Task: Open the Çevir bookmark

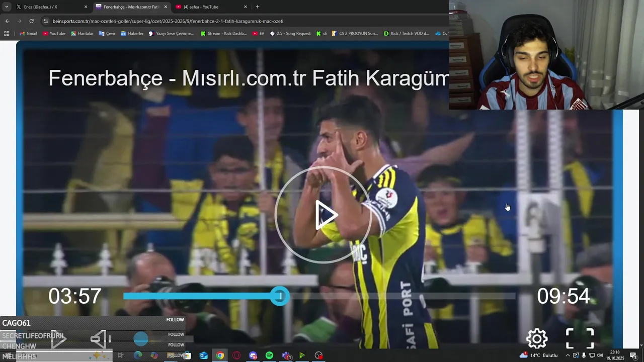Action: (107, 34)
